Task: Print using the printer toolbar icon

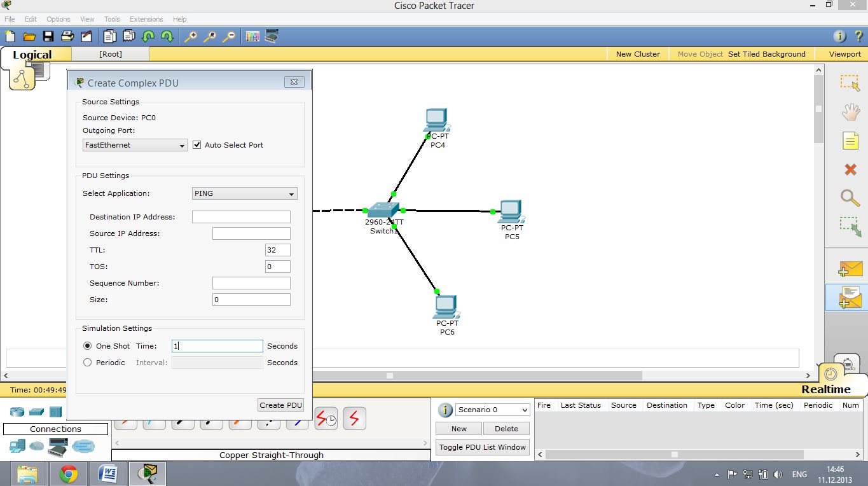Action: coord(67,36)
